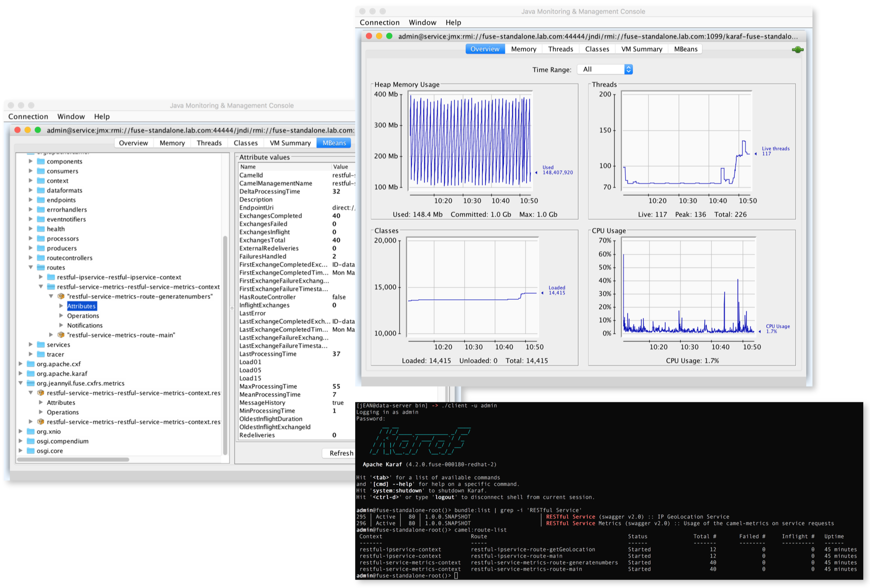Viewport: 870px width, 588px height.
Task: Switch to the VM Summary tab in right window
Action: (641, 49)
